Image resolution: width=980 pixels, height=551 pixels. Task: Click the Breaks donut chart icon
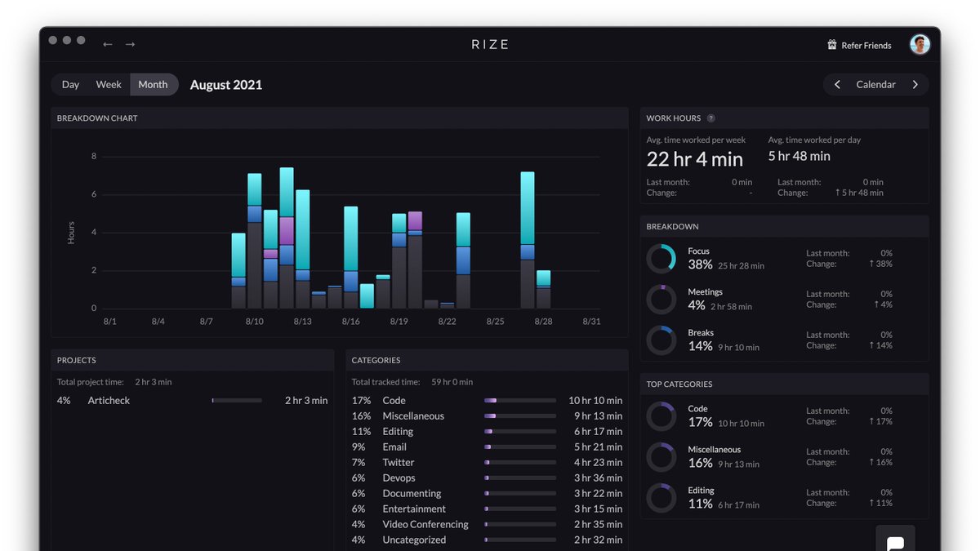(661, 340)
